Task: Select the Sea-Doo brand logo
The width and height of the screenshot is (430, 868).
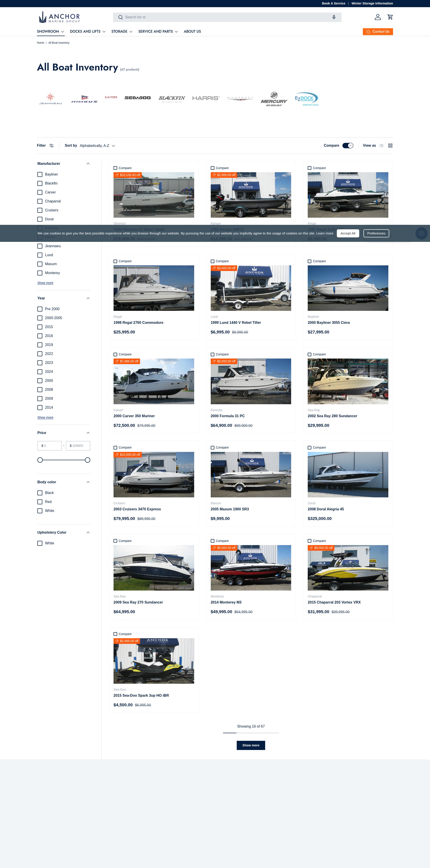Action: [x=138, y=98]
